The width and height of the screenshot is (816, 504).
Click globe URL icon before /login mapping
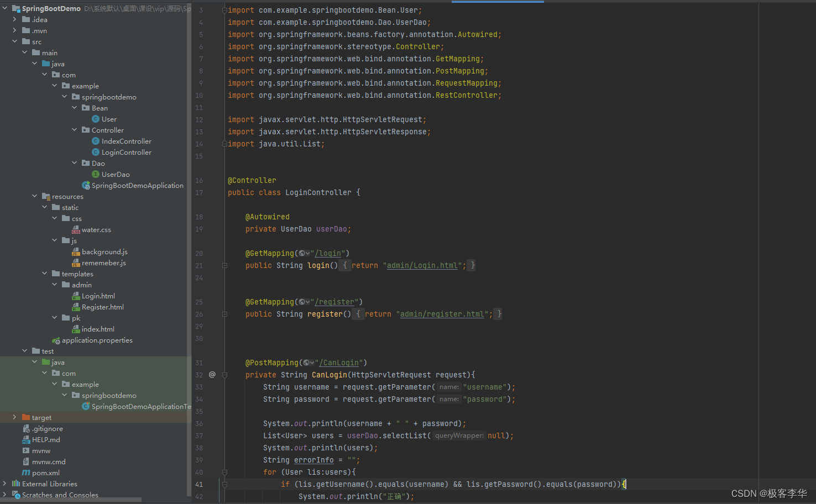pyautogui.click(x=303, y=253)
